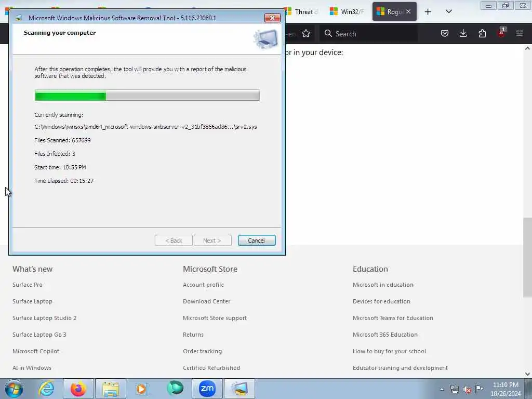Click the Firefox vertical scrollbar thumb
532x399 pixels.
[x=527, y=258]
